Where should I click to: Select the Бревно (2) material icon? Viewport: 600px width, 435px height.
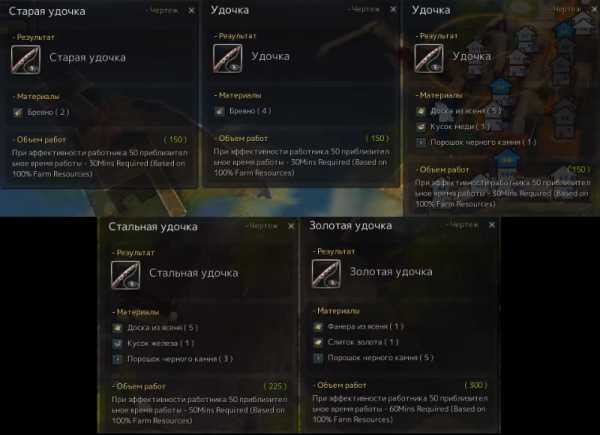(18, 112)
